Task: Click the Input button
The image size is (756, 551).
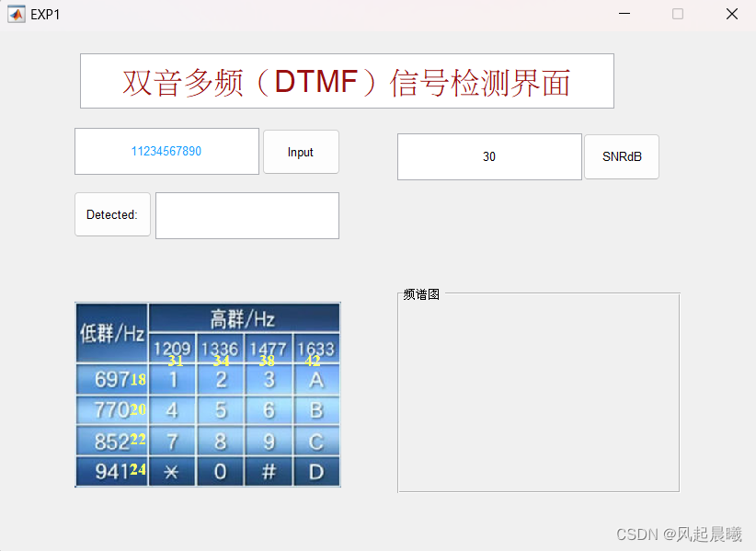Action: tap(301, 152)
